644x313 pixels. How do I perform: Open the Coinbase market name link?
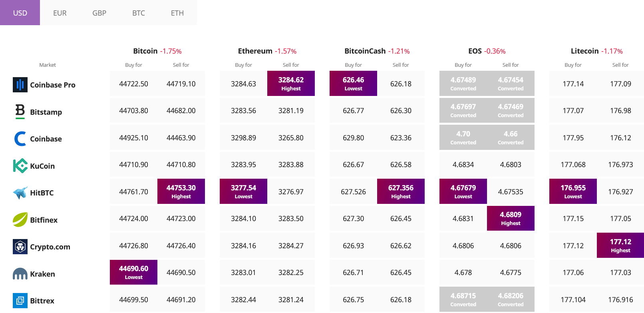click(x=46, y=139)
